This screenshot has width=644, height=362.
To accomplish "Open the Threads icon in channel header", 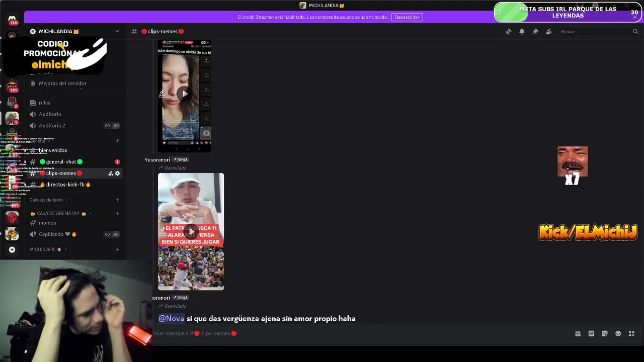I will click(x=508, y=31).
